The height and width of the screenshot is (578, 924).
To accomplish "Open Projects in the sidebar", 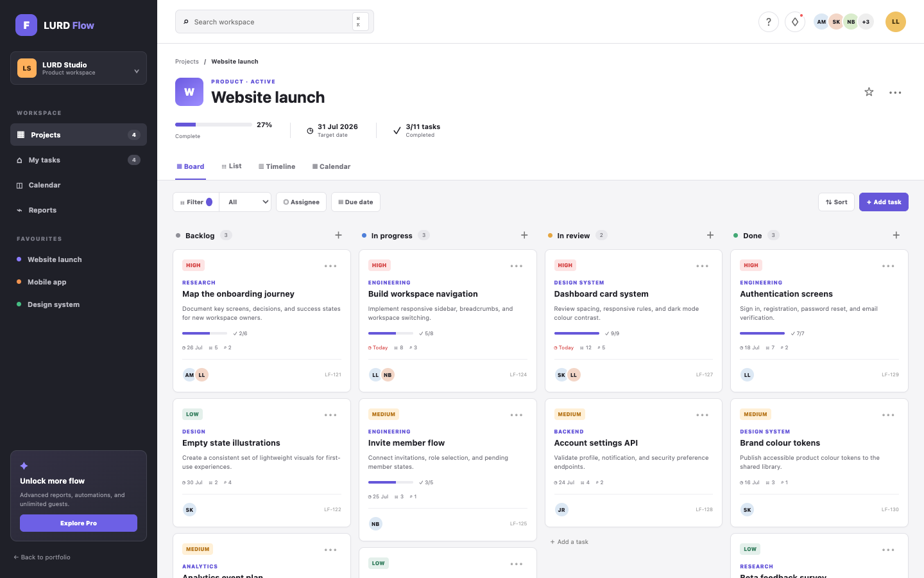I will tap(78, 135).
